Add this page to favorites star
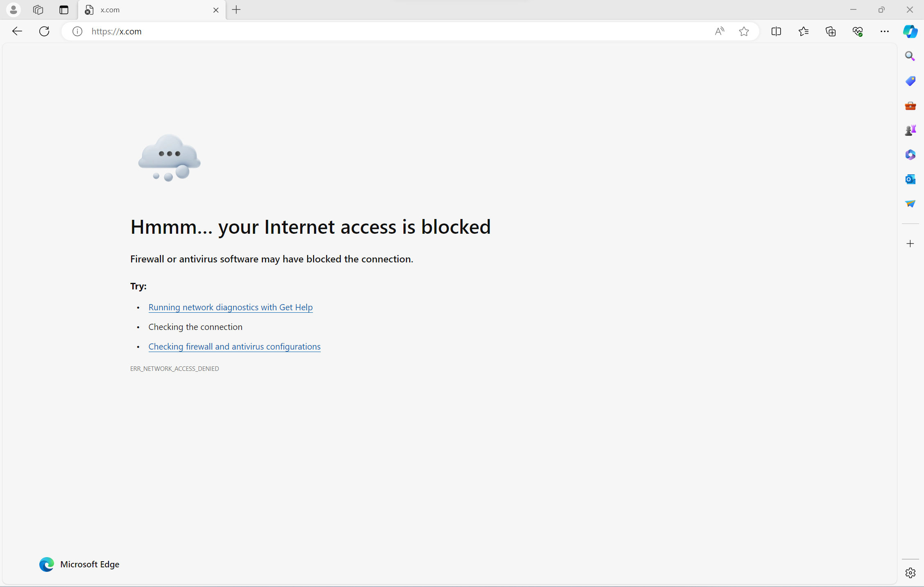Viewport: 924px width, 587px height. click(744, 32)
